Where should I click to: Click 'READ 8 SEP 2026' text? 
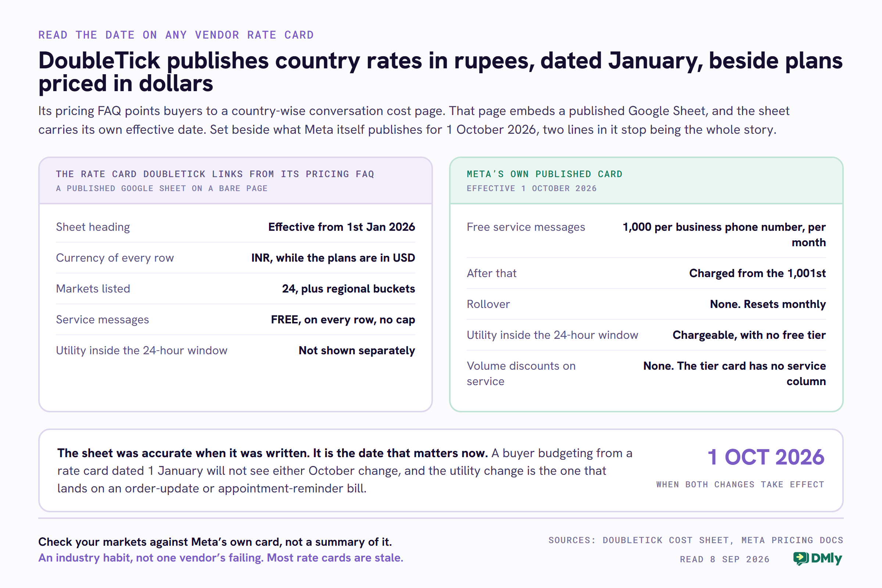click(x=724, y=559)
